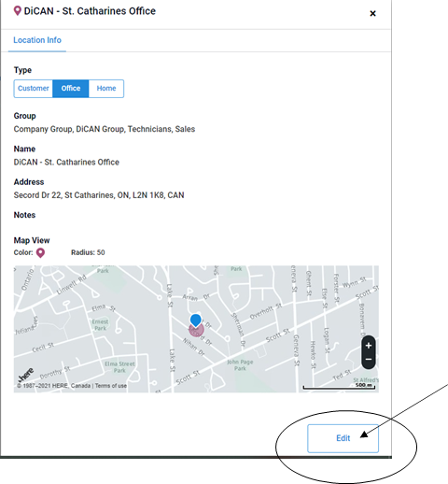Click the Map View heading

click(32, 240)
